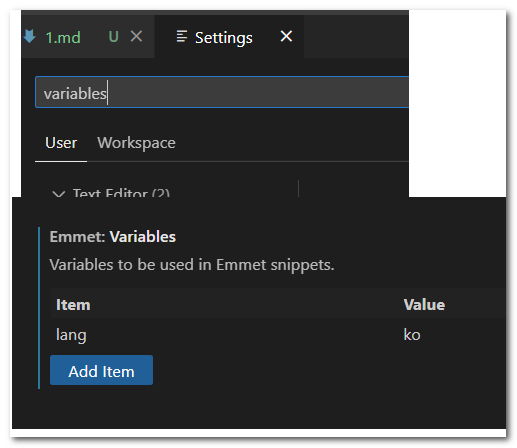This screenshot has height=448, width=517.
Task: Click the blue modified-setting indicator bar
Action: point(39,308)
